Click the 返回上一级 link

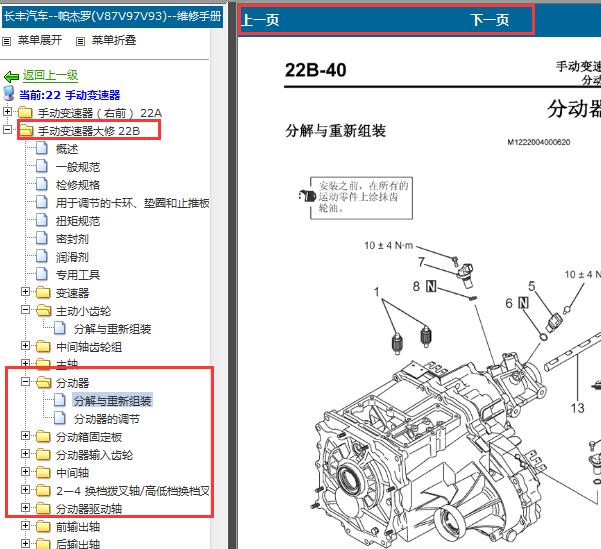50,75
